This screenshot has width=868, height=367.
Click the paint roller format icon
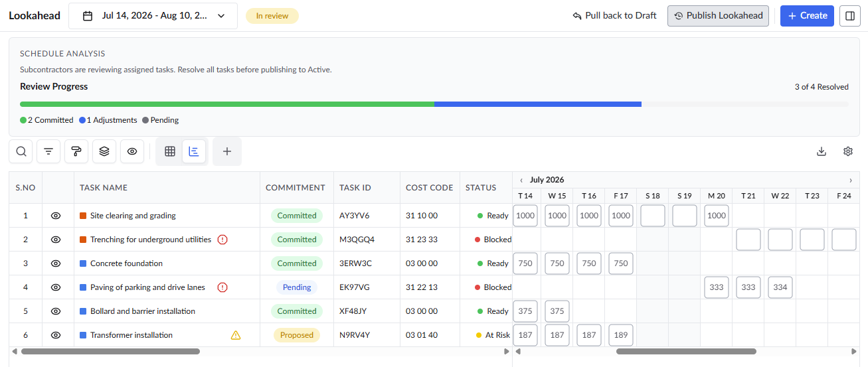(x=76, y=151)
